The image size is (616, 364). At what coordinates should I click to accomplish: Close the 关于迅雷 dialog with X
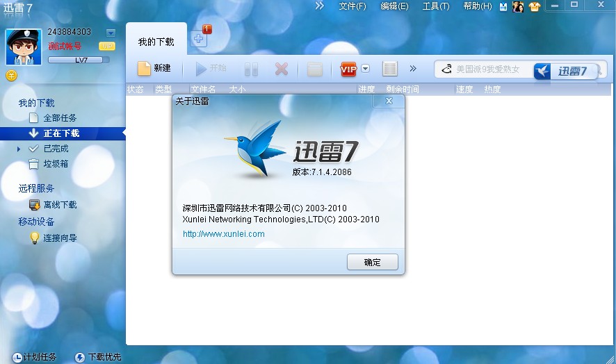(x=389, y=101)
